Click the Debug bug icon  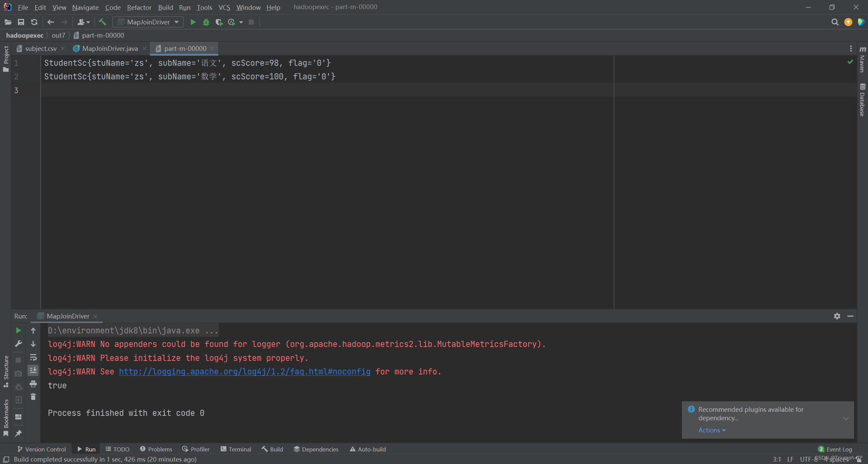pyautogui.click(x=206, y=22)
